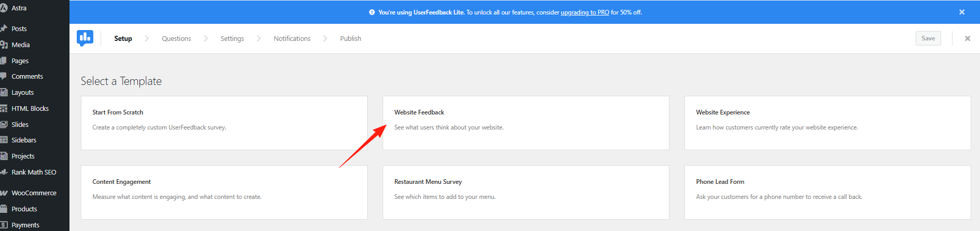Viewport: 980px width, 231px height.
Task: Select the Website Feedback template card
Action: pyautogui.click(x=526, y=123)
